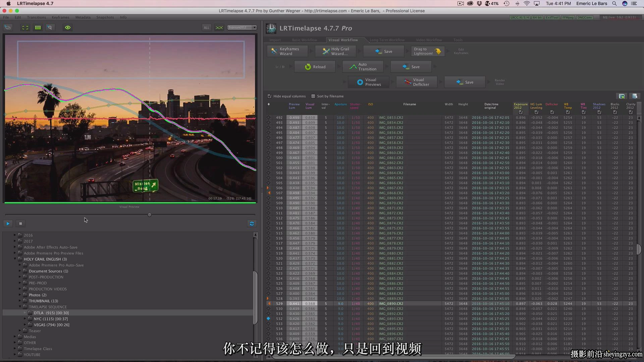Click the page icon above the table
This screenshot has width=644, height=362.
635,96
